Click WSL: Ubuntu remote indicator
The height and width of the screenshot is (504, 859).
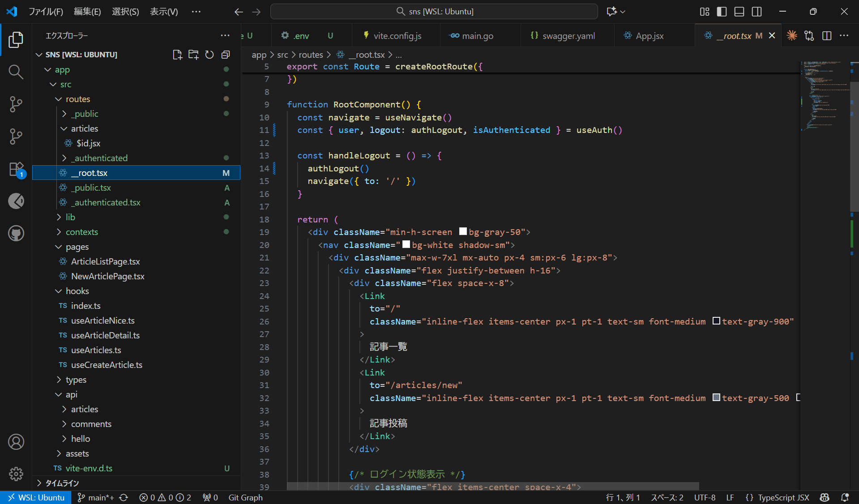pos(36,497)
